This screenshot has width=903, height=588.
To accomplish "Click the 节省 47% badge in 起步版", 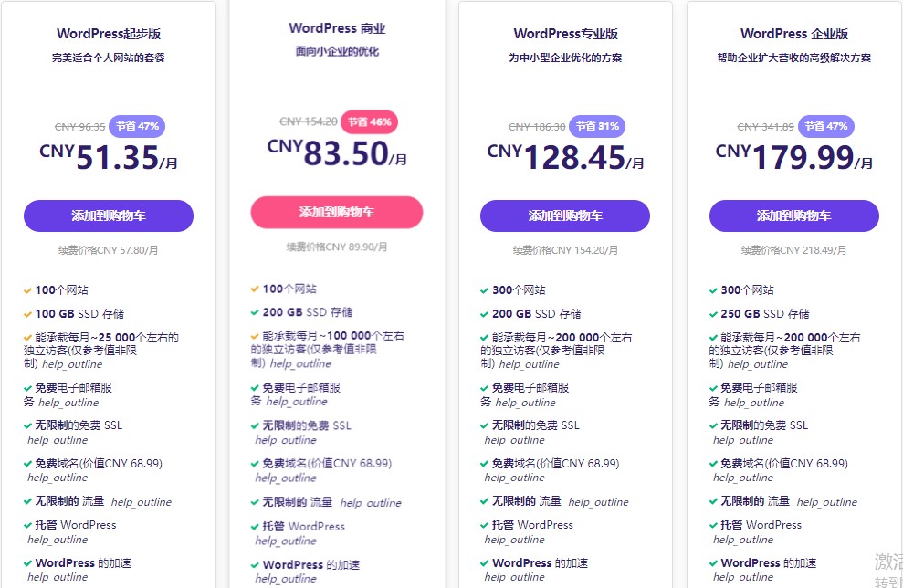I will 137,126.
